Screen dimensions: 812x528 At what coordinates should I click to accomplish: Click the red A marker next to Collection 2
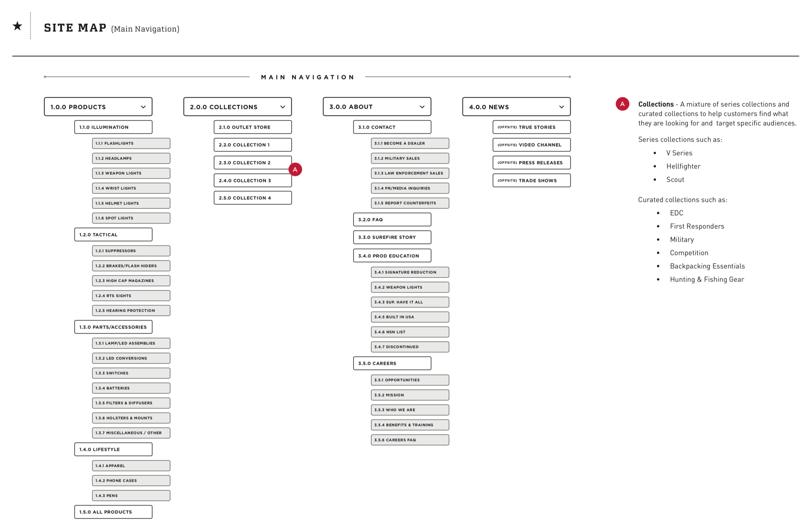(x=295, y=170)
